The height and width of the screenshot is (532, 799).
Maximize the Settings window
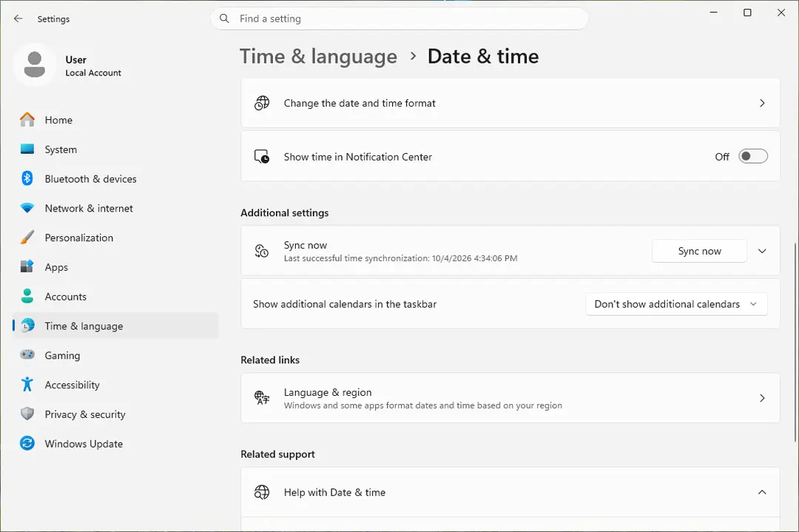tap(747, 13)
